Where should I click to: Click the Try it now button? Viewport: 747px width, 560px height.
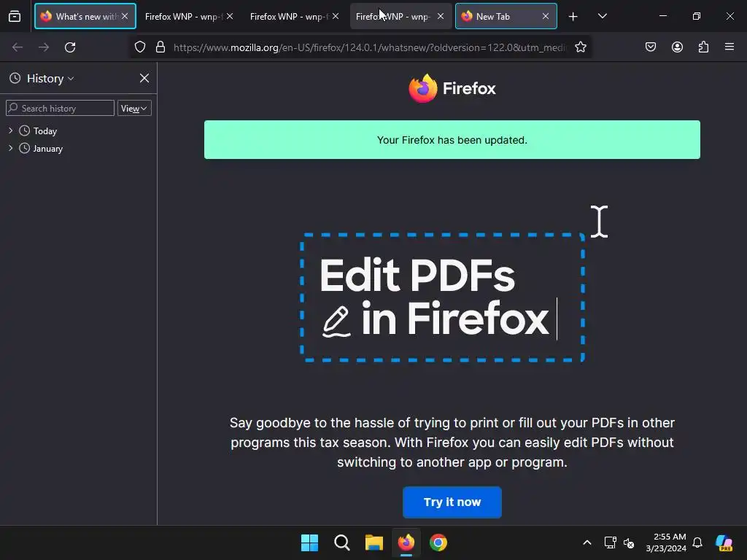pos(452,502)
